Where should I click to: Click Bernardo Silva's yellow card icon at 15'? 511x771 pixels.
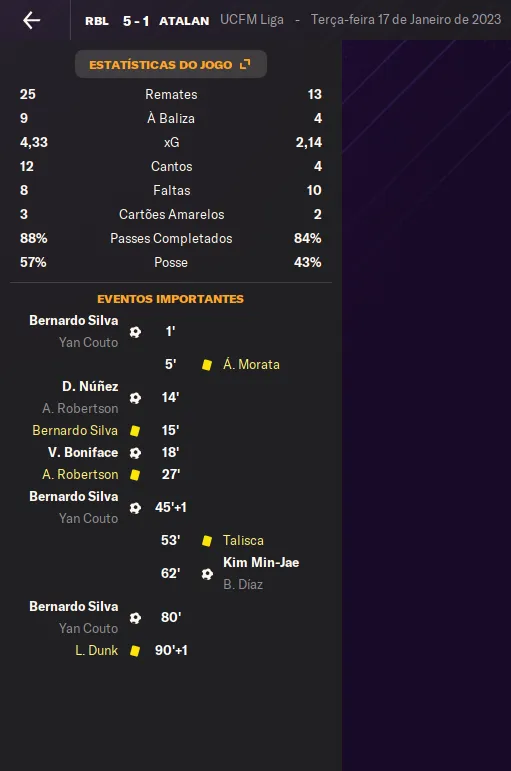click(x=135, y=431)
